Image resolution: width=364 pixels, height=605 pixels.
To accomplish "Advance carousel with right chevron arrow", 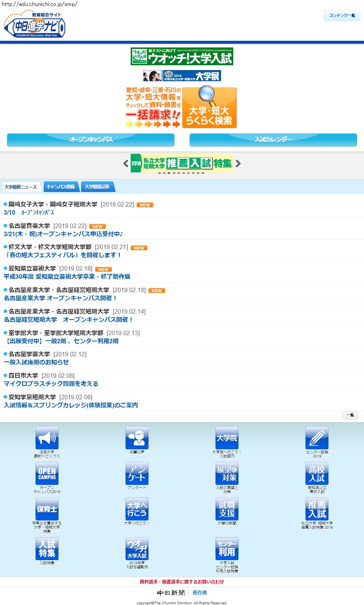I will [x=238, y=163].
